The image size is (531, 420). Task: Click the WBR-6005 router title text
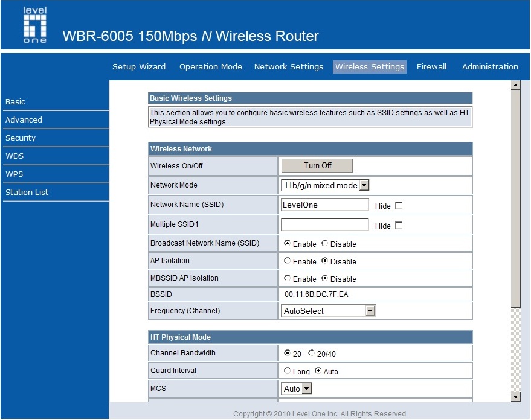[191, 36]
